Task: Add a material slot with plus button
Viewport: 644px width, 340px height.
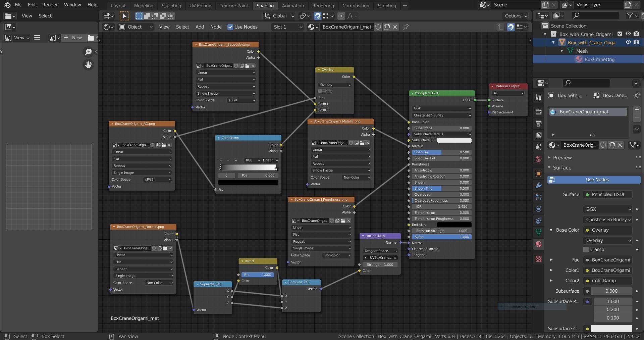Action: (637, 110)
